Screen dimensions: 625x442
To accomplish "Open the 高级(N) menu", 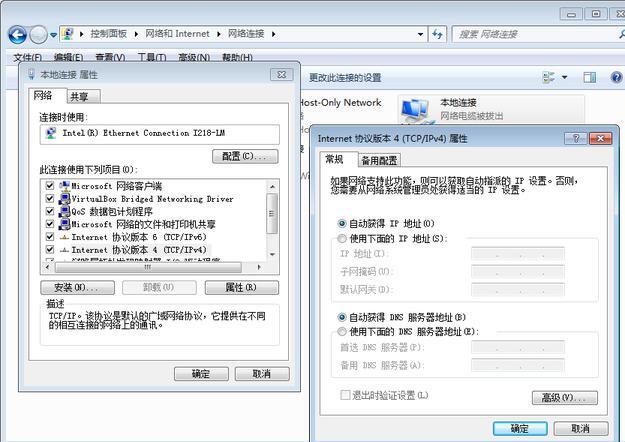I will tap(194, 57).
